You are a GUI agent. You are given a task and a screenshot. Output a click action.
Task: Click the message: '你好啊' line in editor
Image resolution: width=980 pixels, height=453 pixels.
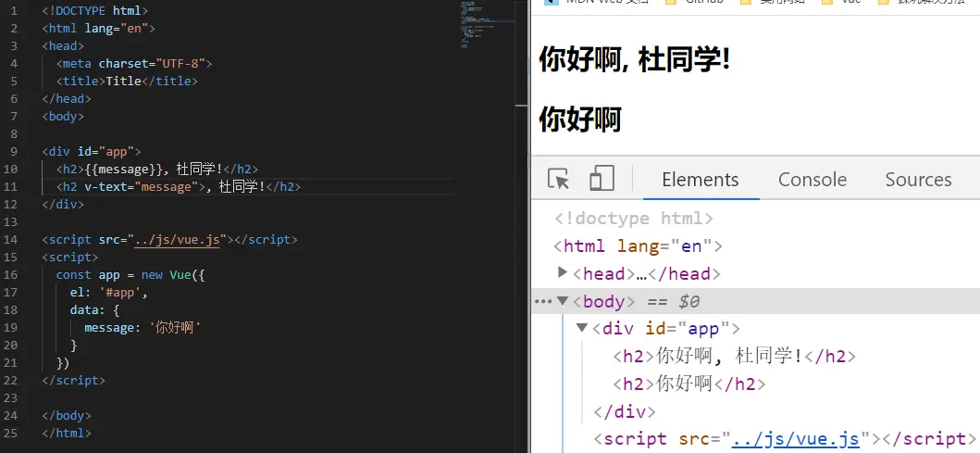coord(143,327)
